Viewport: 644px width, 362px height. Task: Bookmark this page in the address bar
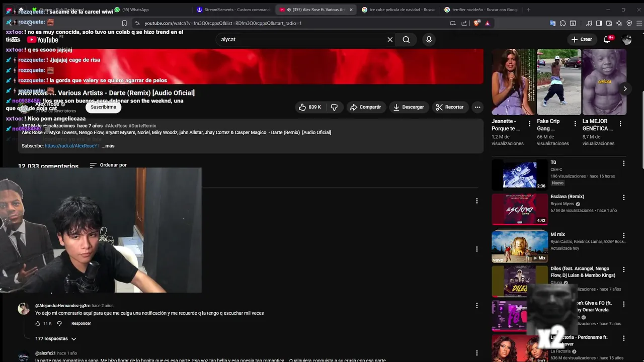[x=124, y=23]
